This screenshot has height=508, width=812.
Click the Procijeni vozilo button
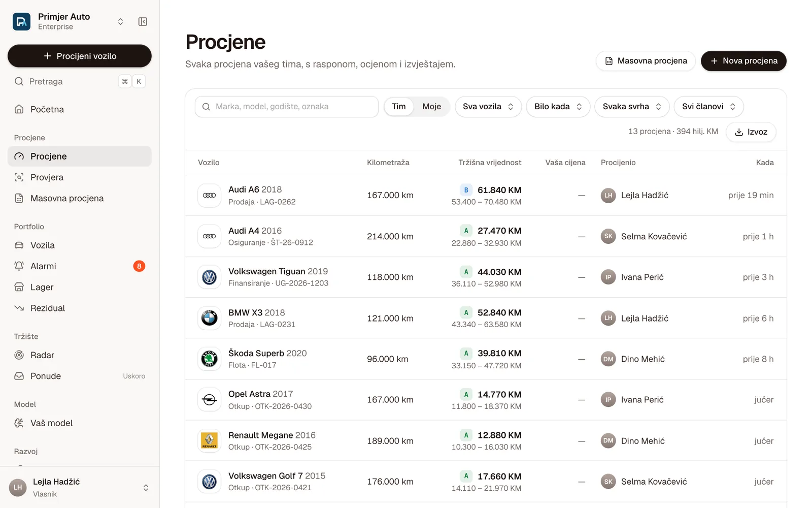point(80,56)
